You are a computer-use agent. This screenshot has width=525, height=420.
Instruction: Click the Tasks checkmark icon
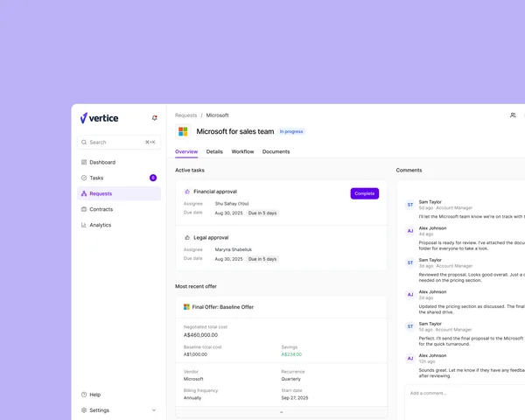84,178
